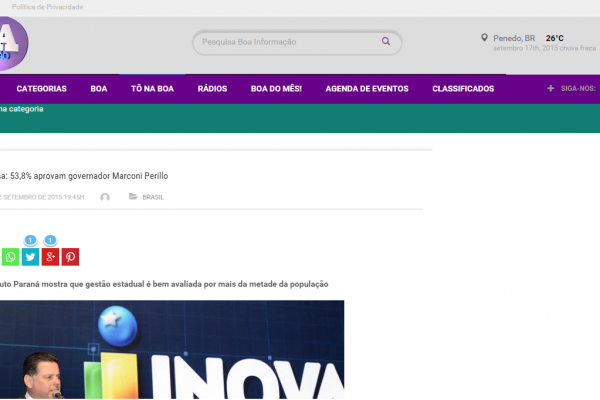Open AGENDA DE EVENTOS
Viewport: 600px width, 400px height.
click(x=367, y=89)
